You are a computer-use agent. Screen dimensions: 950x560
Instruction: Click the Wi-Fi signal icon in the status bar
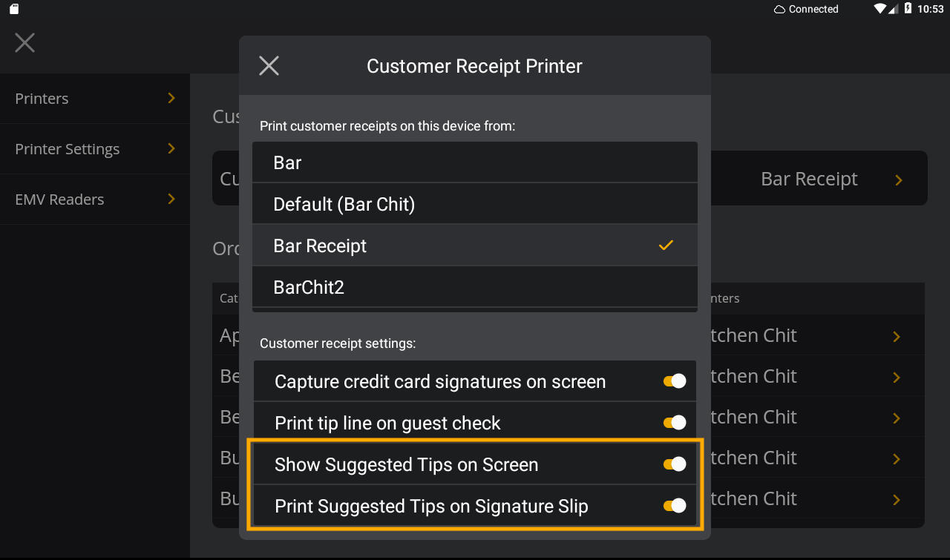880,9
